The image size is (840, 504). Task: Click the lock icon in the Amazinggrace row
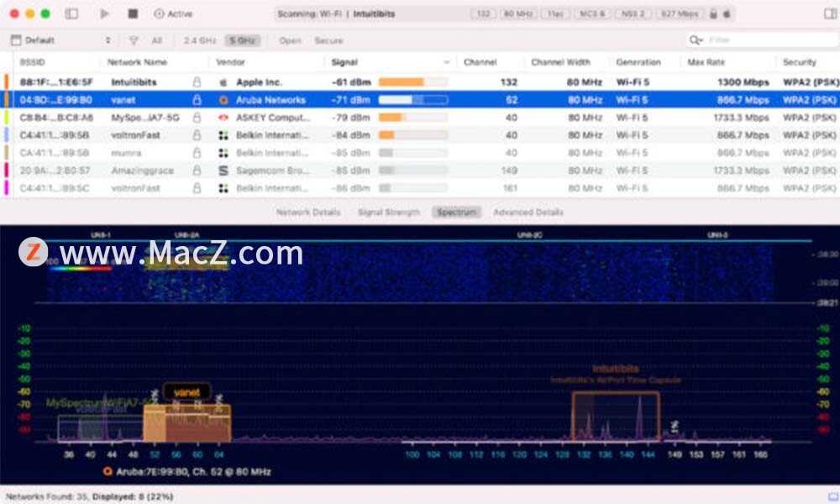point(197,171)
